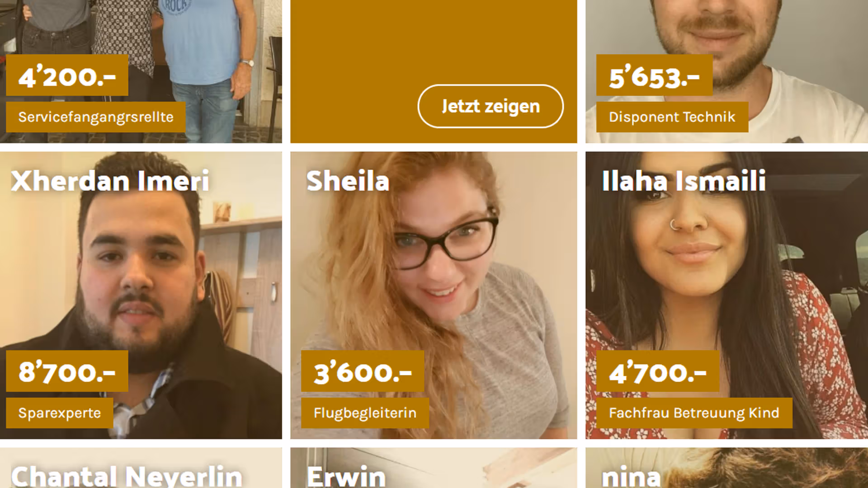Open the Xherdan Imeri profile card

tap(141, 295)
